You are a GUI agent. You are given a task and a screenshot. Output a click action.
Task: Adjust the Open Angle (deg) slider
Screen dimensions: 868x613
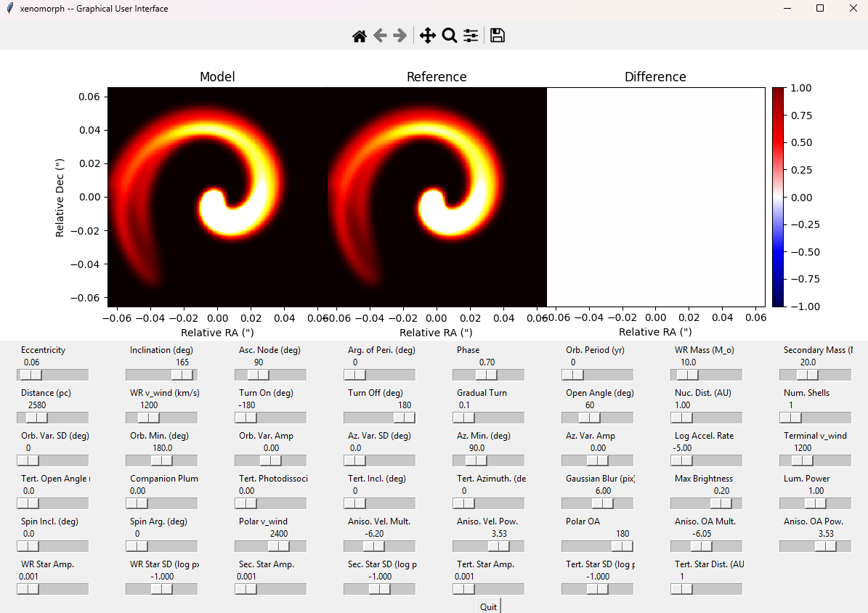pyautogui.click(x=597, y=418)
